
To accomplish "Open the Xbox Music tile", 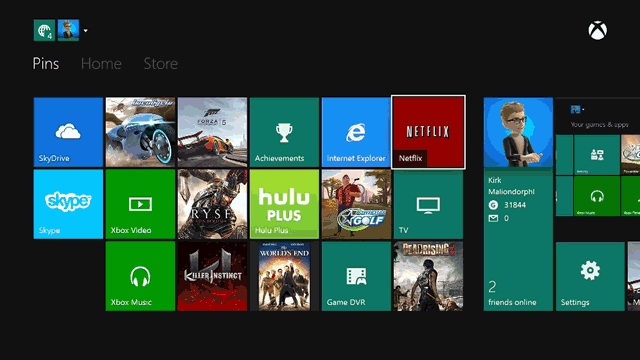I will [140, 276].
